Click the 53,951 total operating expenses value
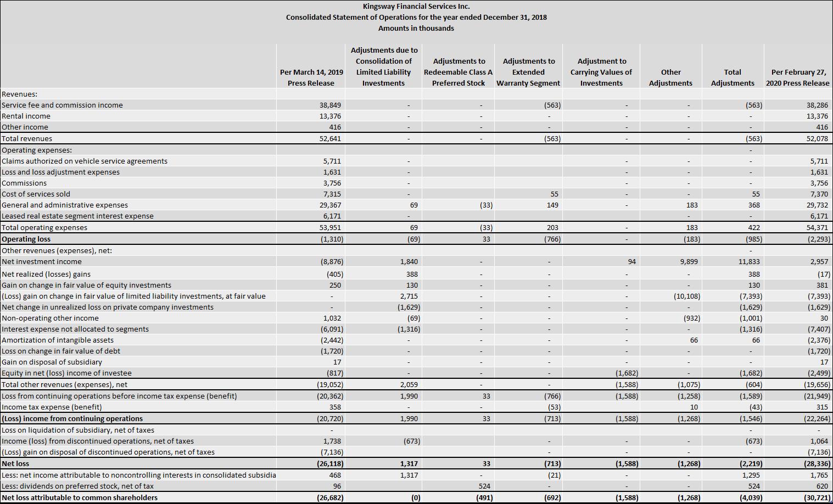Screen dimensions: 833x504 pos(331,227)
